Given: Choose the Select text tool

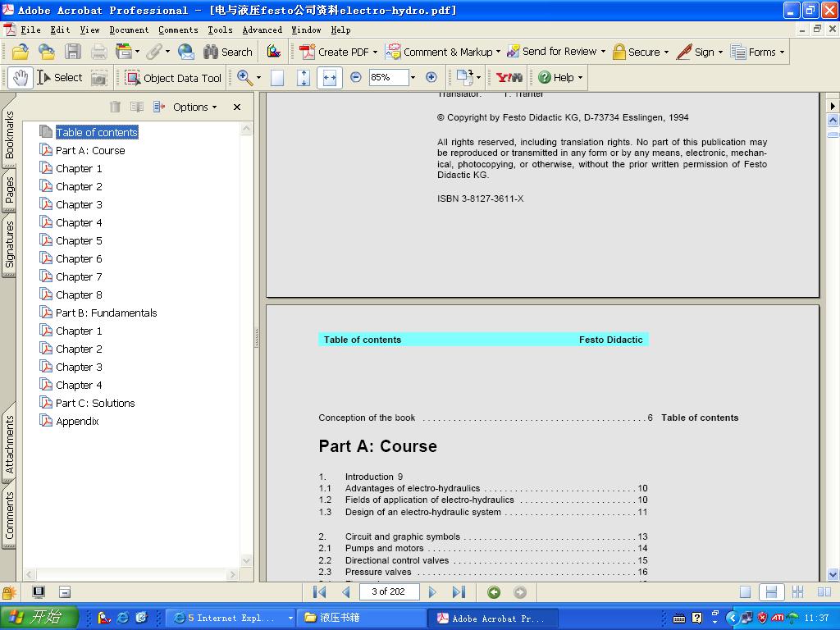Looking at the screenshot, I should tap(59, 78).
